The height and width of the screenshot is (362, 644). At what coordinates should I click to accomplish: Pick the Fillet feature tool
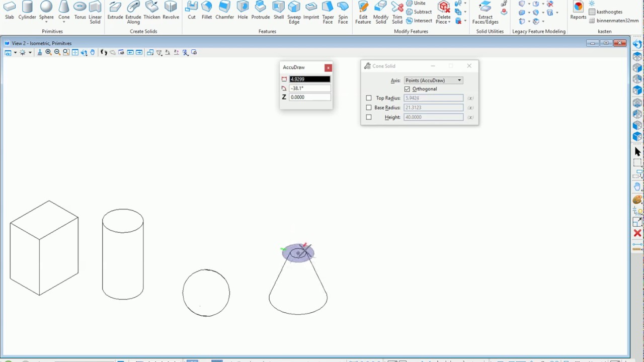[x=207, y=10]
